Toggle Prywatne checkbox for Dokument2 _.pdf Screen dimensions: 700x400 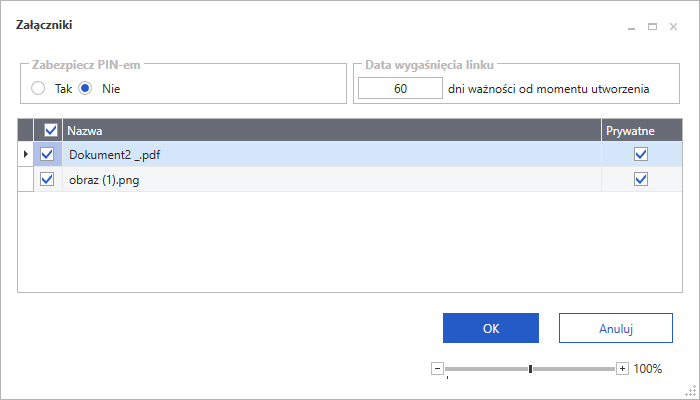tap(641, 155)
